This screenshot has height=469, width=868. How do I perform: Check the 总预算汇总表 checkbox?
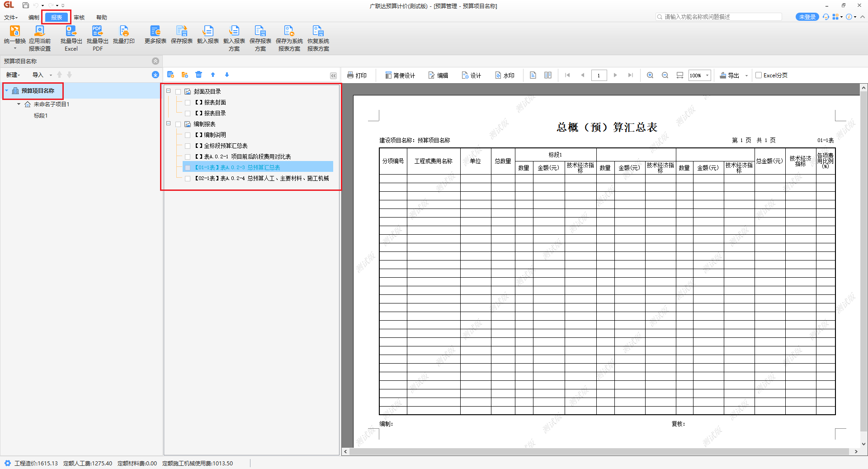tap(188, 168)
